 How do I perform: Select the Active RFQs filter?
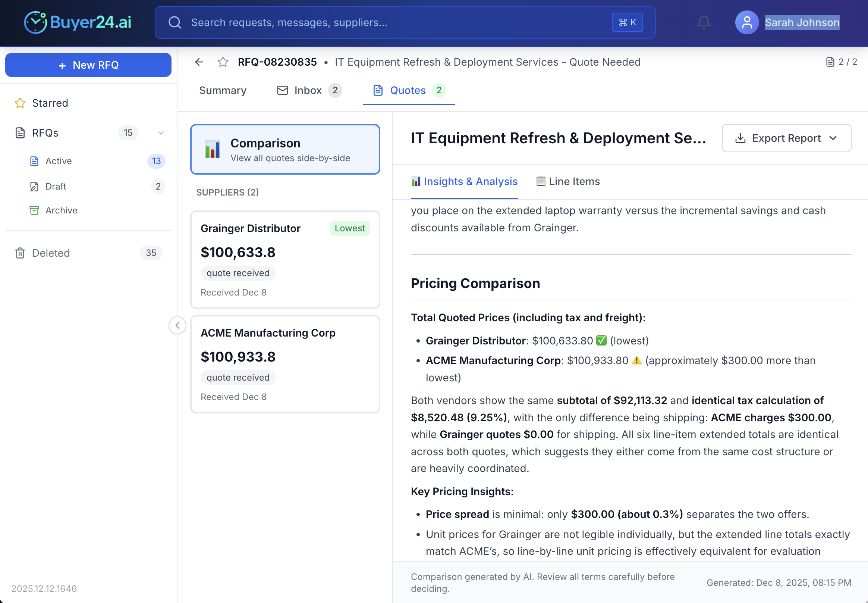60,161
